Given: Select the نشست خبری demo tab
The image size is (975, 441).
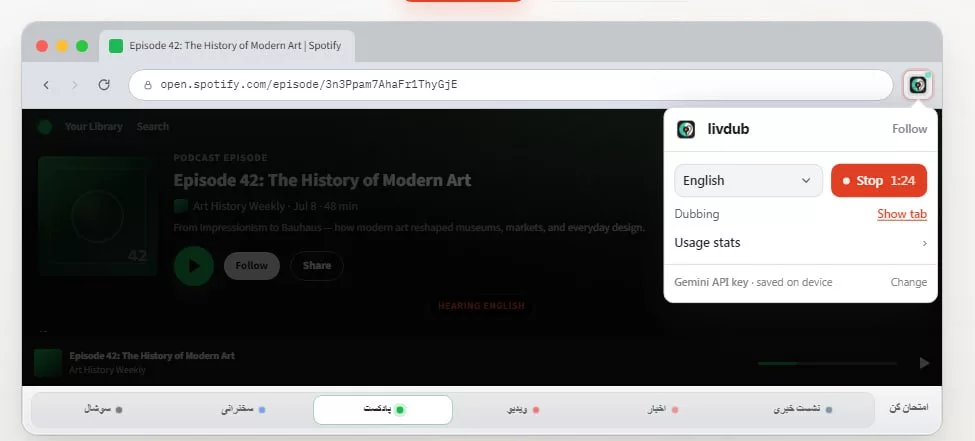Looking at the screenshot, I should 803,410.
